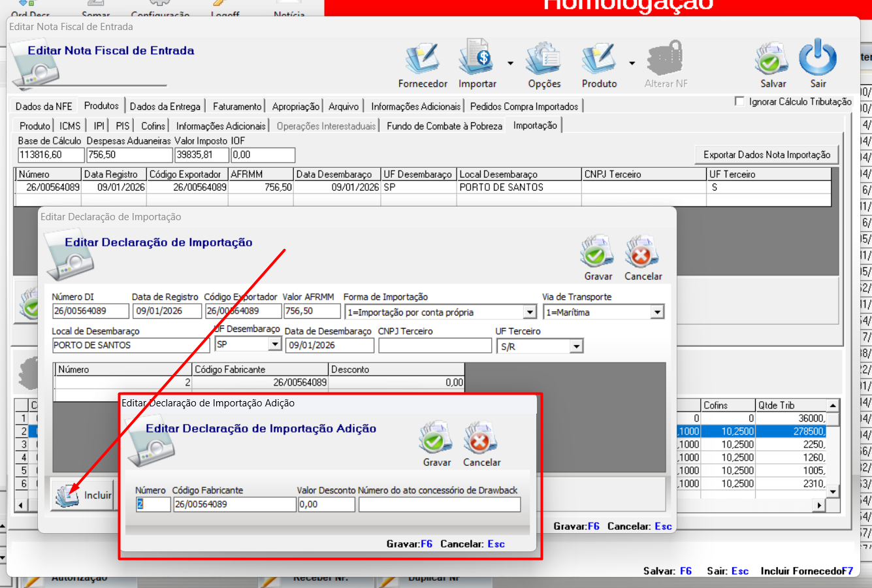Enable Ignorar Cálculo Tributação checkbox
Screen dimensions: 872x588
(x=739, y=101)
